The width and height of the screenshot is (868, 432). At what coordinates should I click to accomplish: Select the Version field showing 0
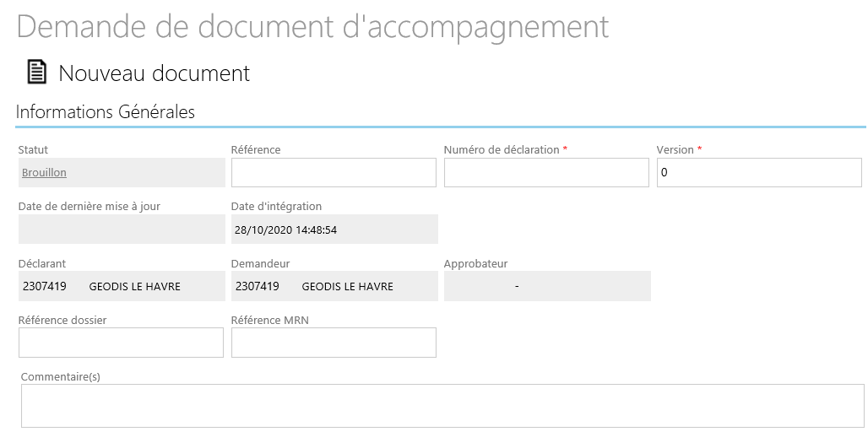[x=759, y=173]
